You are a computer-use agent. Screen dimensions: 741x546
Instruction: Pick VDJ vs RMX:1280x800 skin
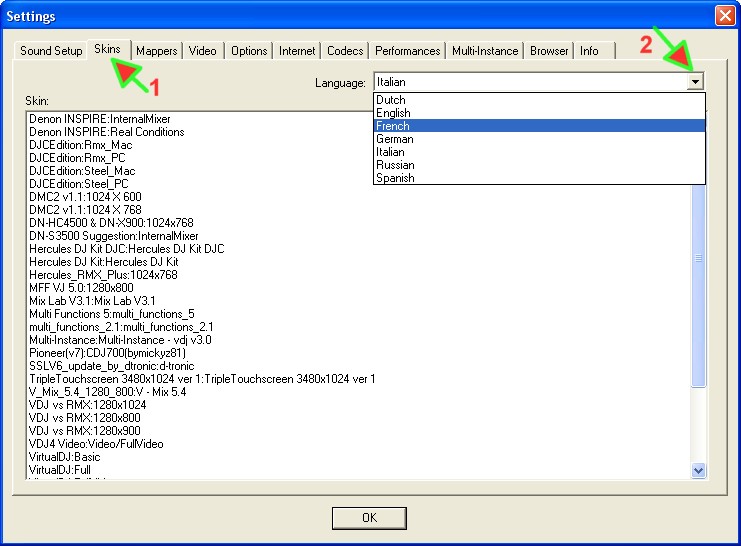pos(85,418)
